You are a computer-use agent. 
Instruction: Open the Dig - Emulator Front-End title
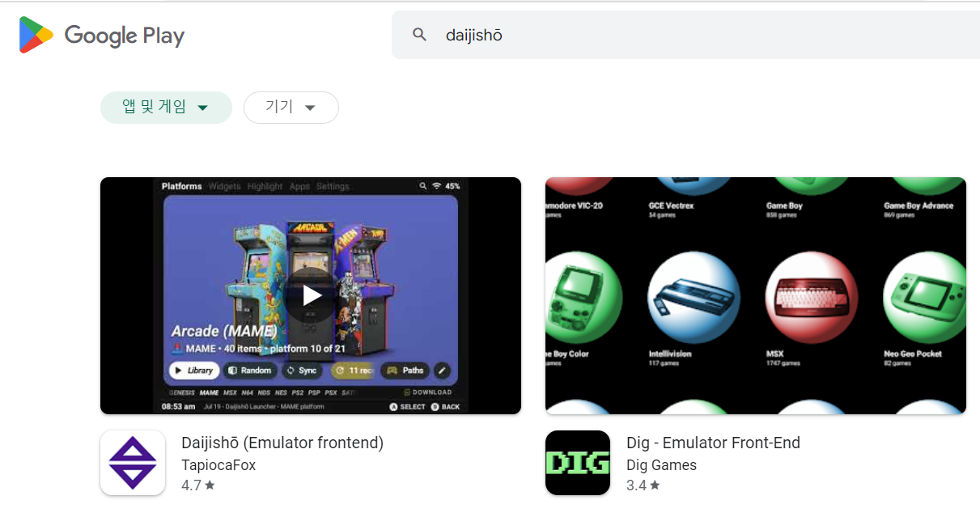pos(713,443)
